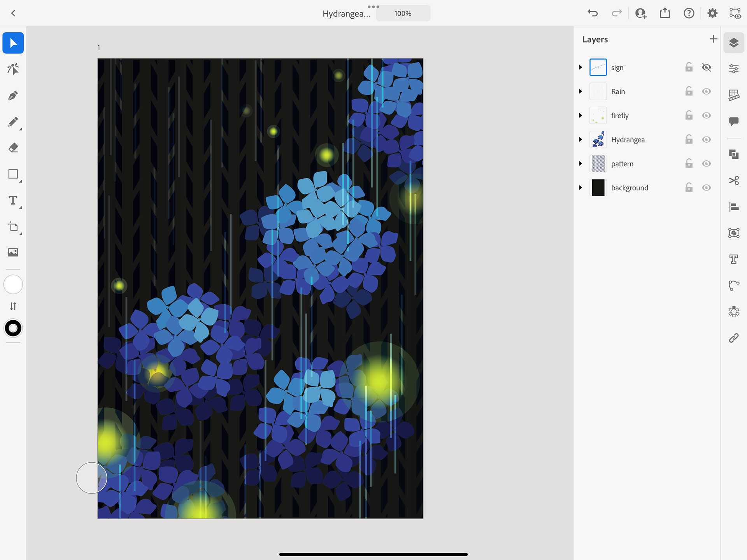Expand the pattern layer contents

580,163
